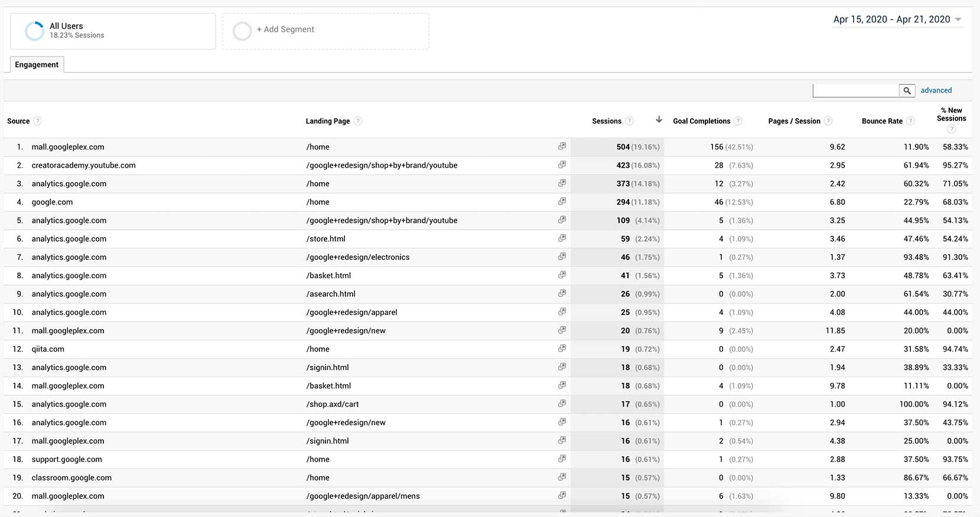Image resolution: width=980 pixels, height=517 pixels.
Task: Sort by % New Sessions header
Action: (952, 115)
